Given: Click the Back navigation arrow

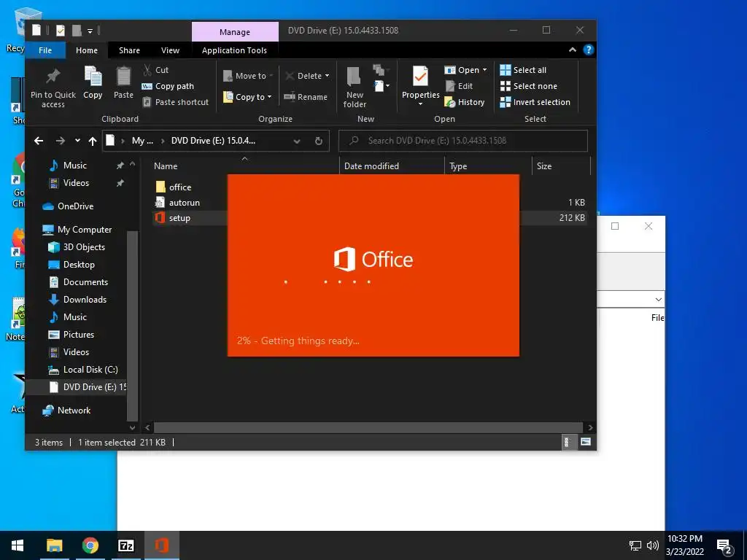Looking at the screenshot, I should click(39, 141).
